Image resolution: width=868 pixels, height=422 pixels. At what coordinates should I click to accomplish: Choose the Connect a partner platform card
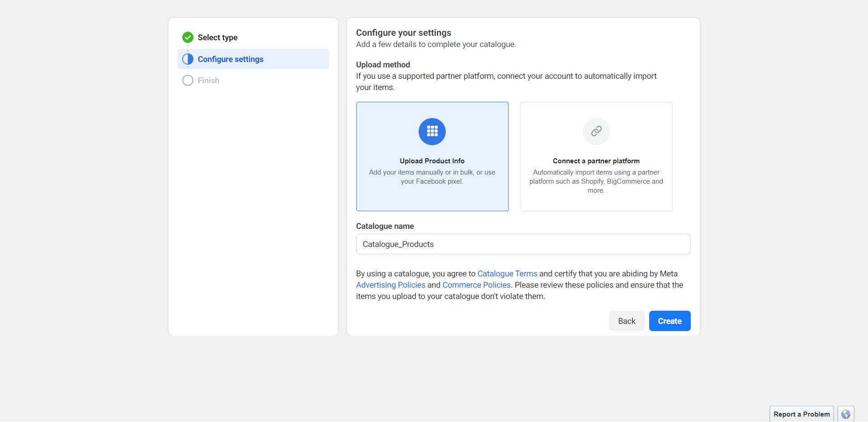coord(596,156)
